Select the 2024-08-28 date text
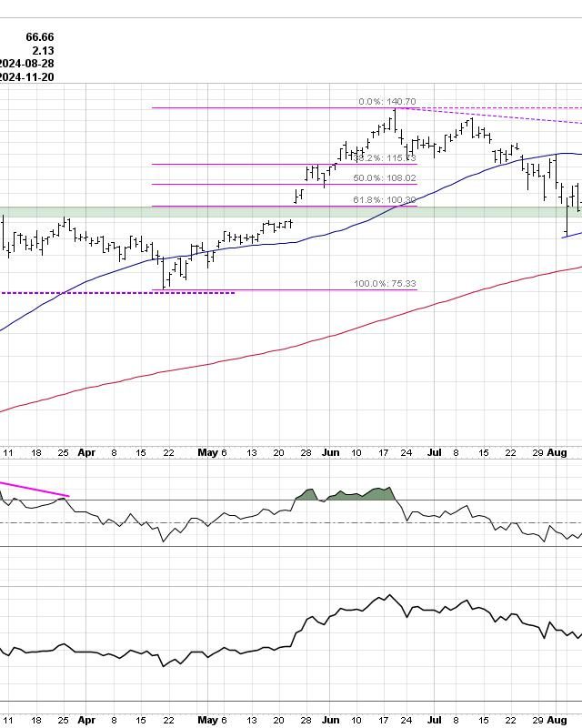This screenshot has width=582, height=728. [x=27, y=64]
